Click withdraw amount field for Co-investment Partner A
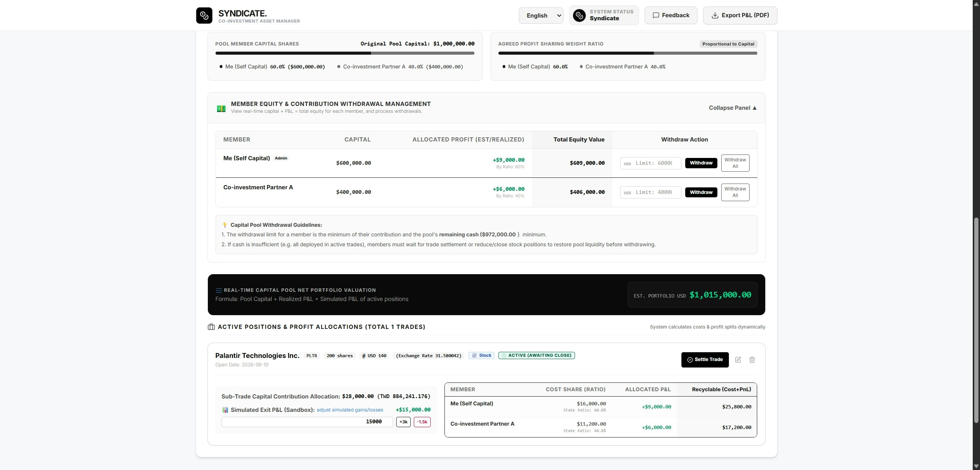 pos(650,192)
